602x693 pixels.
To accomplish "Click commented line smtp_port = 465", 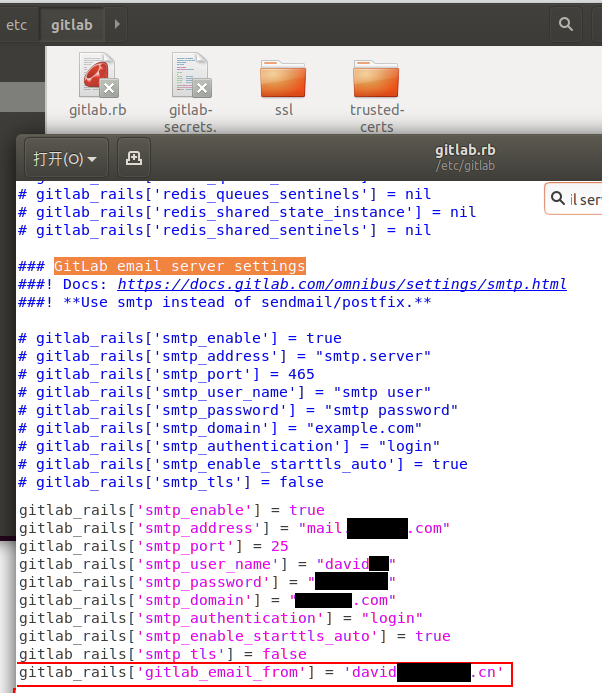I will point(166,374).
